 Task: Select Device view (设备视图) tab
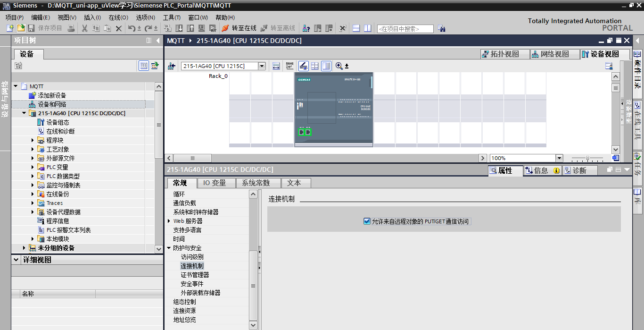(x=605, y=54)
